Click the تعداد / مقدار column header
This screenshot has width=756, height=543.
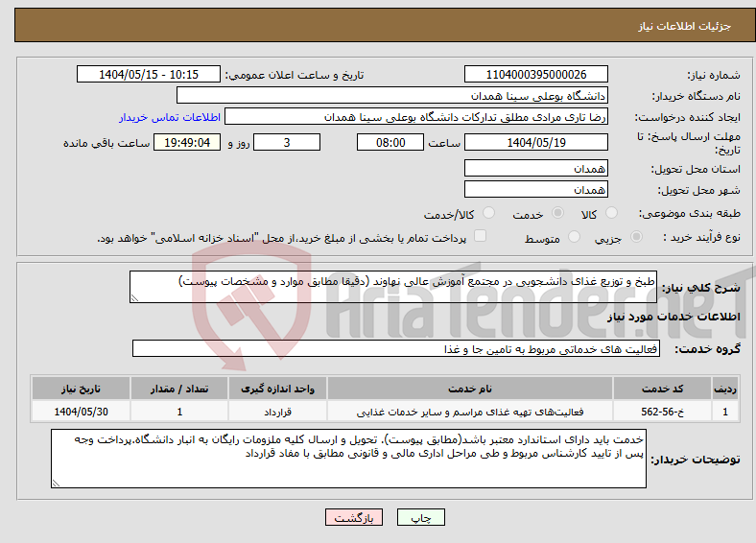pyautogui.click(x=179, y=389)
